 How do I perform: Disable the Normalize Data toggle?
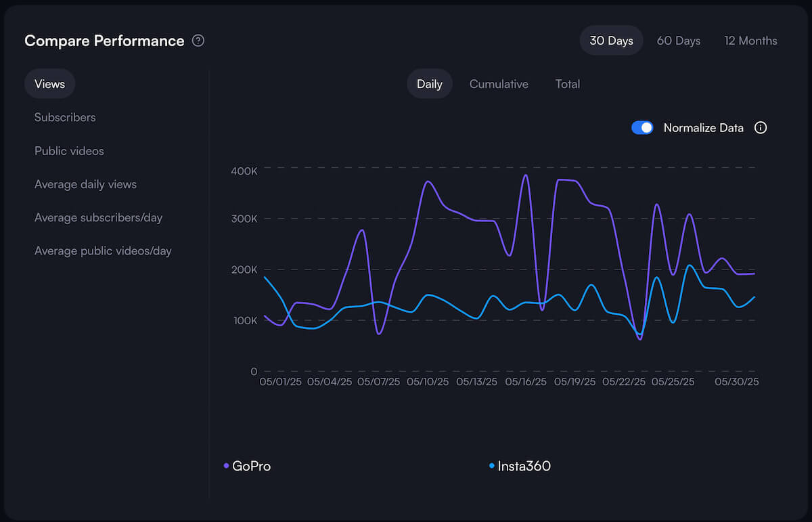coord(642,127)
